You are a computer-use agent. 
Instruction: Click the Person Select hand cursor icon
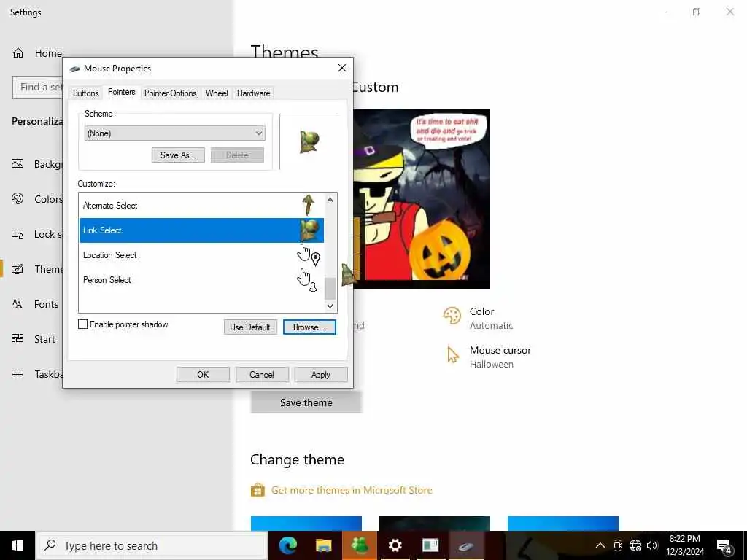pos(307,280)
